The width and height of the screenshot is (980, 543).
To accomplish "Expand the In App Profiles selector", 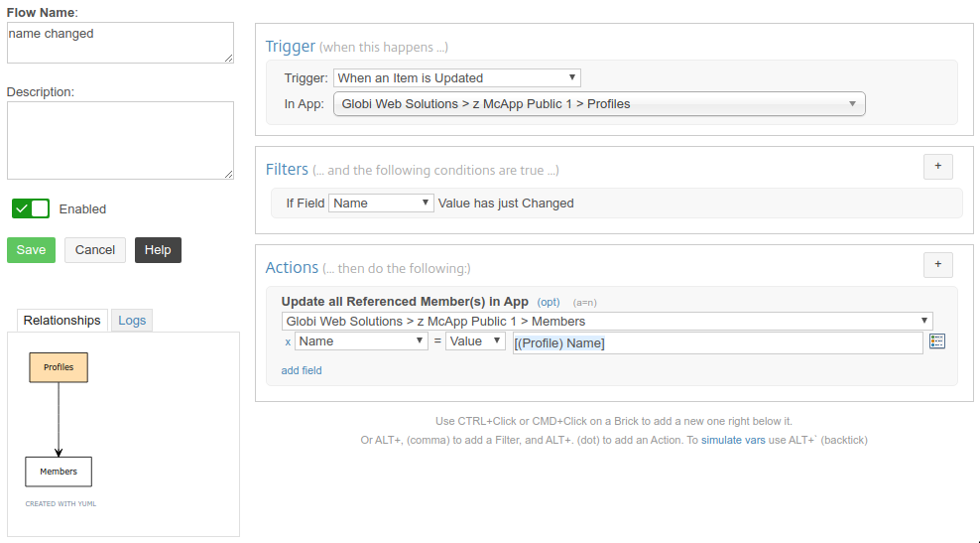I will (599, 104).
